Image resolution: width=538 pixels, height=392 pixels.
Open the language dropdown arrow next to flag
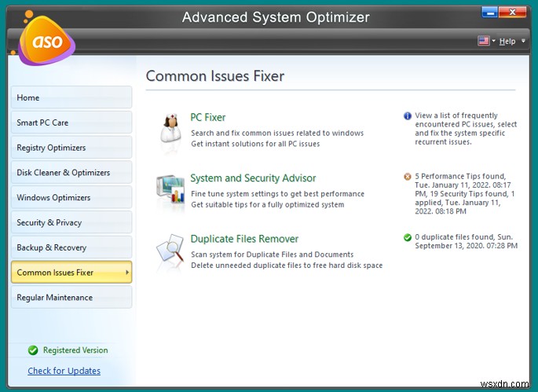coord(493,41)
